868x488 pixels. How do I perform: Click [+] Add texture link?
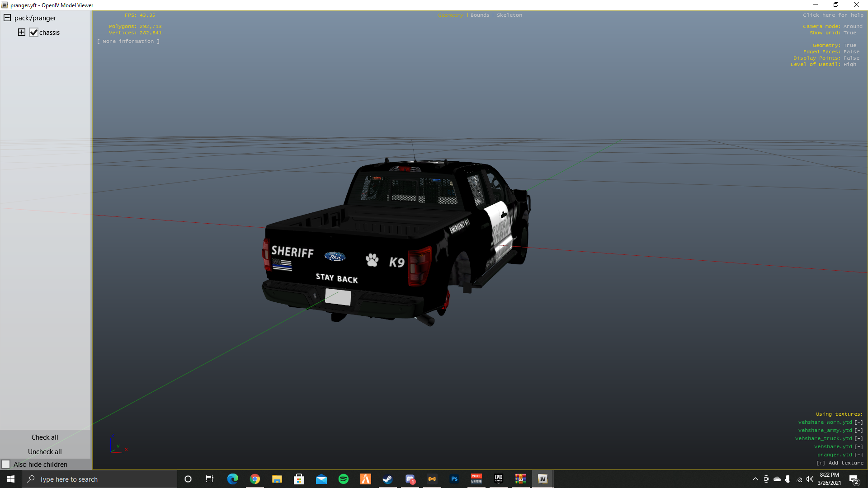coord(840,463)
